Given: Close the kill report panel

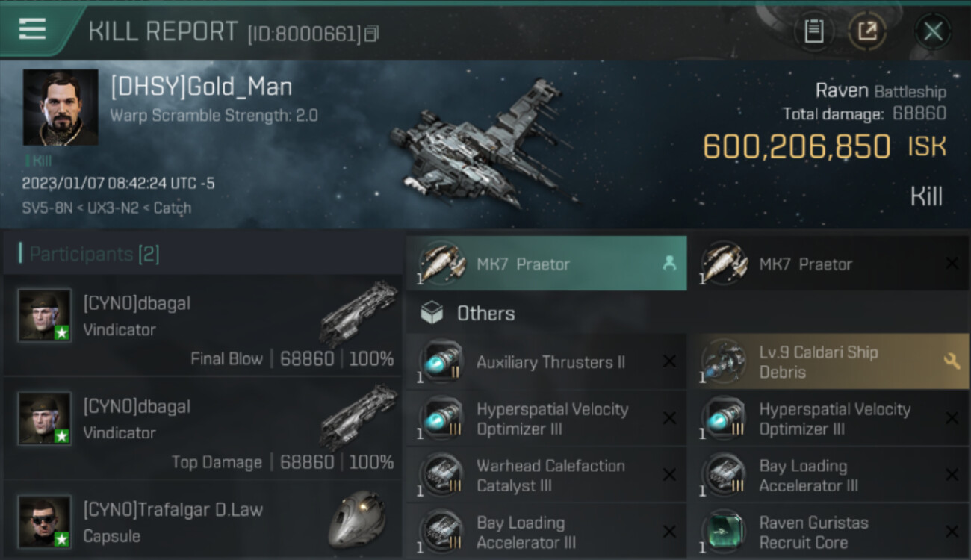Looking at the screenshot, I should (933, 31).
